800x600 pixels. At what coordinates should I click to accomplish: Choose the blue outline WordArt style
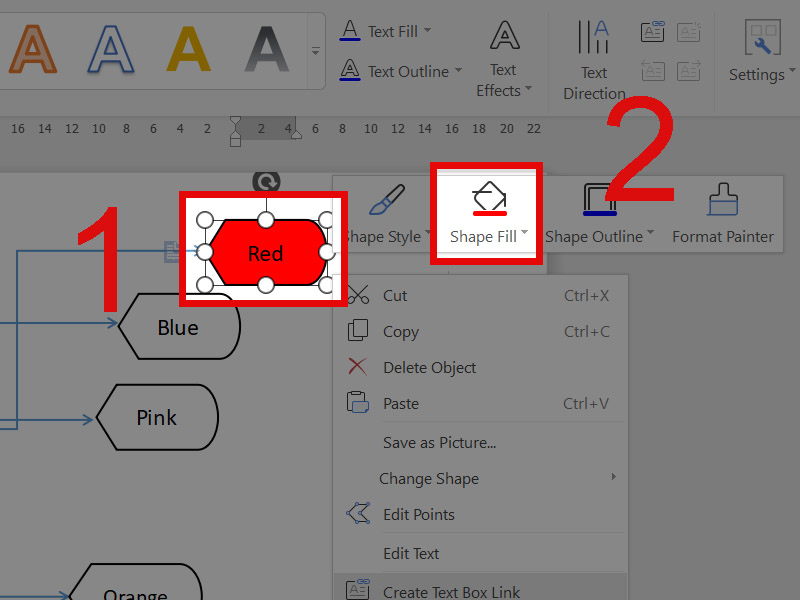(x=110, y=48)
